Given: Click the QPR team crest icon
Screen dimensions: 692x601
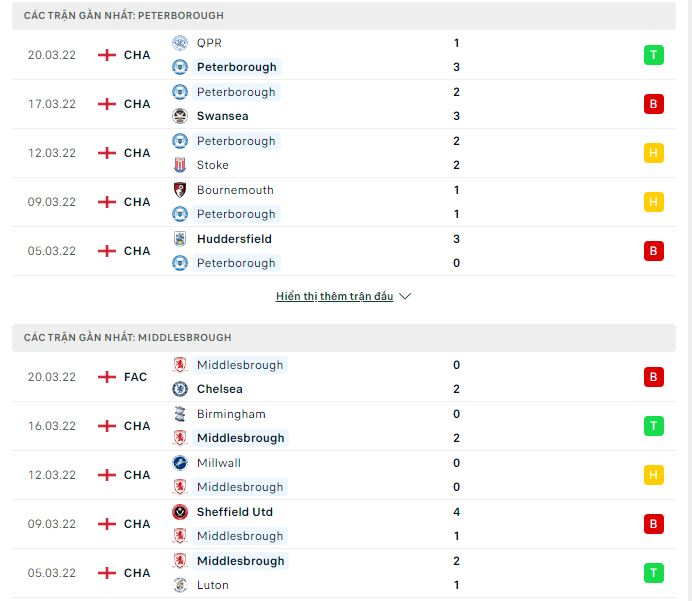Looking at the screenshot, I should [180, 43].
